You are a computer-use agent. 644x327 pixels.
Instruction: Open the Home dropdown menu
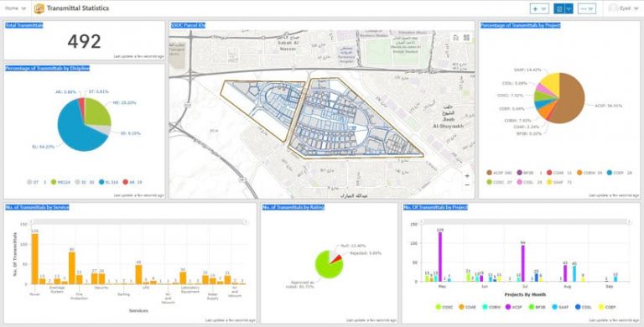tap(16, 8)
